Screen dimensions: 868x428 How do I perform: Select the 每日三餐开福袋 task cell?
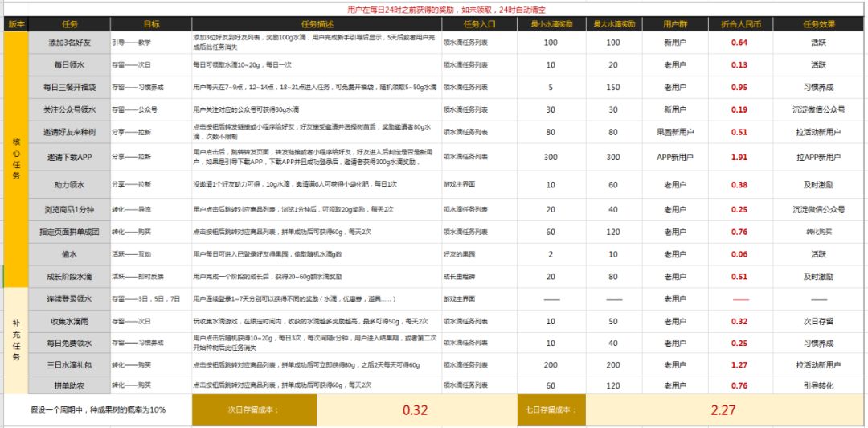[70, 87]
